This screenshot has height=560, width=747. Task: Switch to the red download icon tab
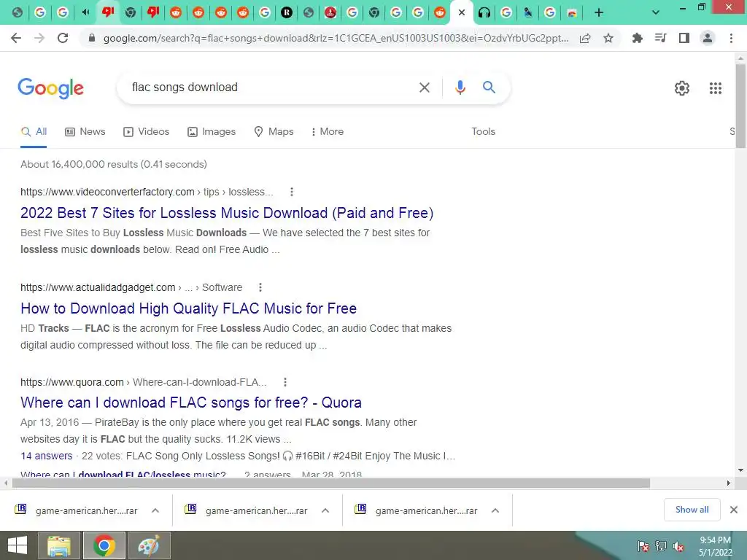click(x=330, y=13)
